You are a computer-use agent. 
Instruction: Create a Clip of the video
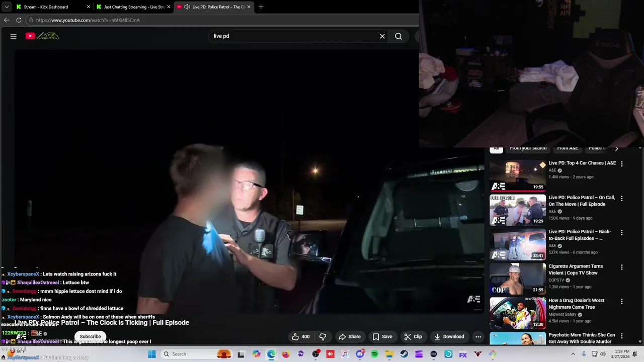pos(414,337)
